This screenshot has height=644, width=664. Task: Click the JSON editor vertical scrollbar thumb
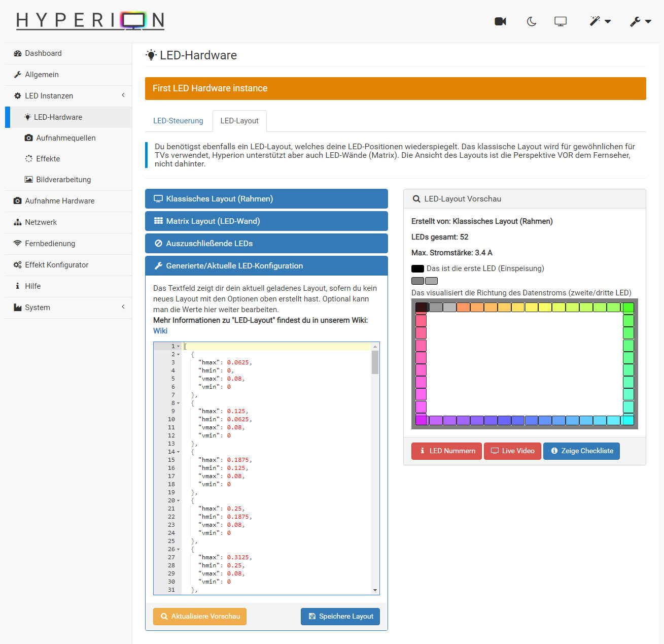click(x=375, y=362)
